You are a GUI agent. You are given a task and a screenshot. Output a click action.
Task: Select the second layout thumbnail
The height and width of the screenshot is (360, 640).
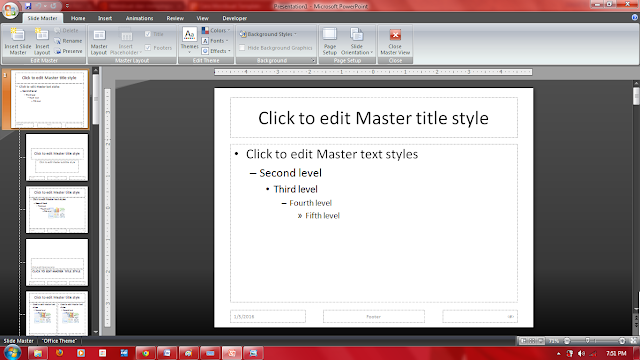[57, 157]
